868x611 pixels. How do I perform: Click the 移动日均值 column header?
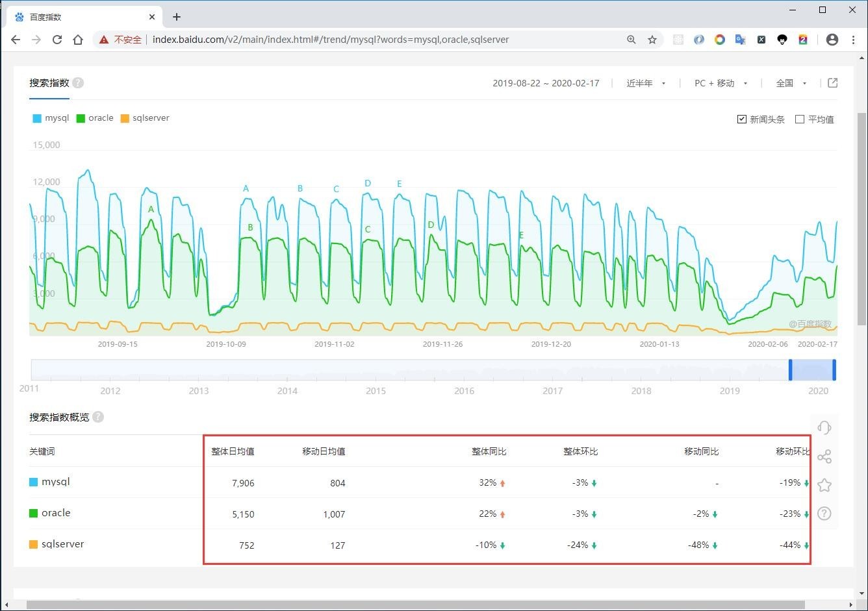coord(324,451)
